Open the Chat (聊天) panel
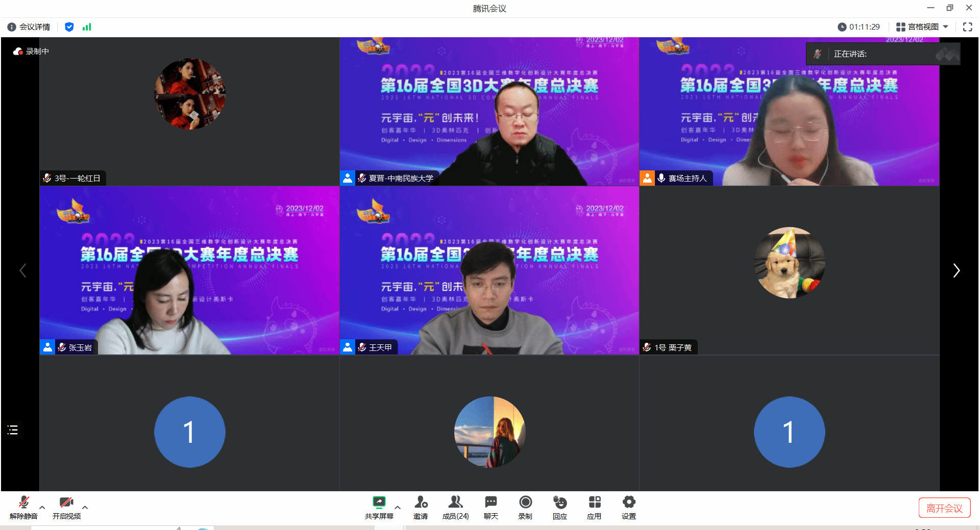Screen dimensions: 980x530 491,507
